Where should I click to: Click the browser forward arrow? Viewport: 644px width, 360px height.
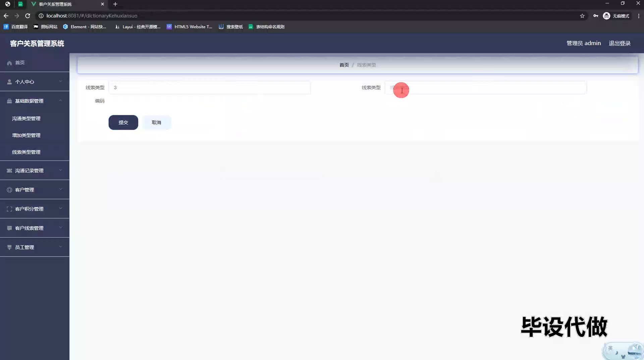pos(17,16)
